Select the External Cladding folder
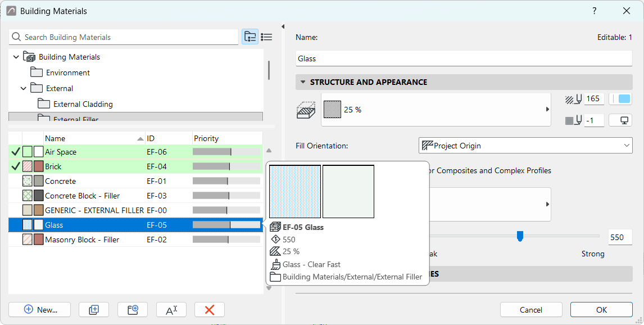The image size is (644, 325). point(83,104)
